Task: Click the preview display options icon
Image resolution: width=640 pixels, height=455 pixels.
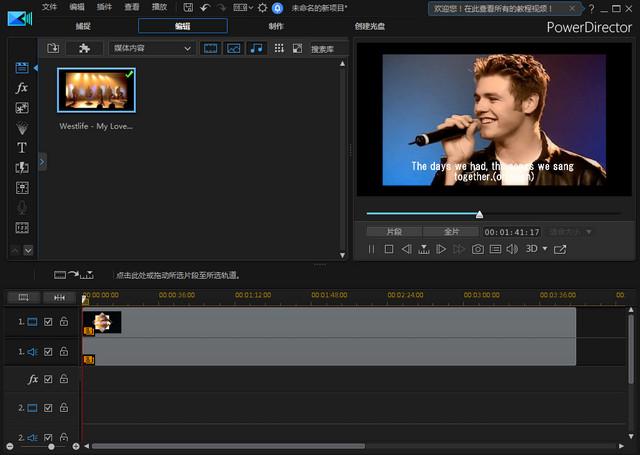Action: (496, 249)
